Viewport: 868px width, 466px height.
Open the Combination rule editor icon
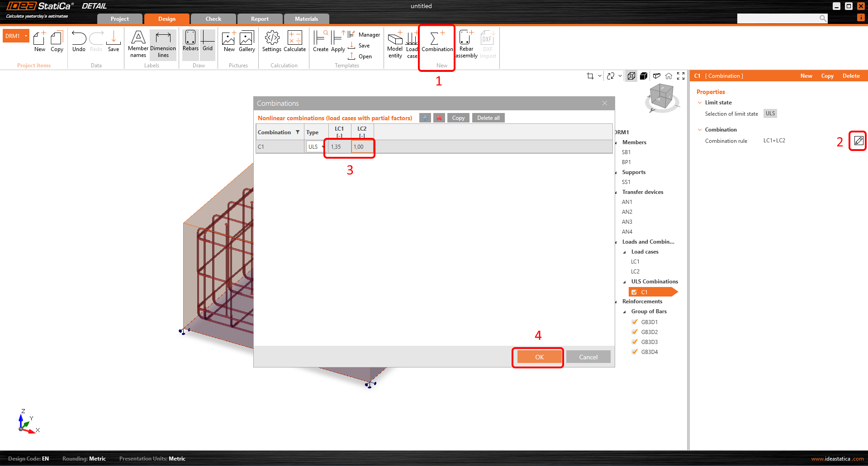tap(858, 141)
